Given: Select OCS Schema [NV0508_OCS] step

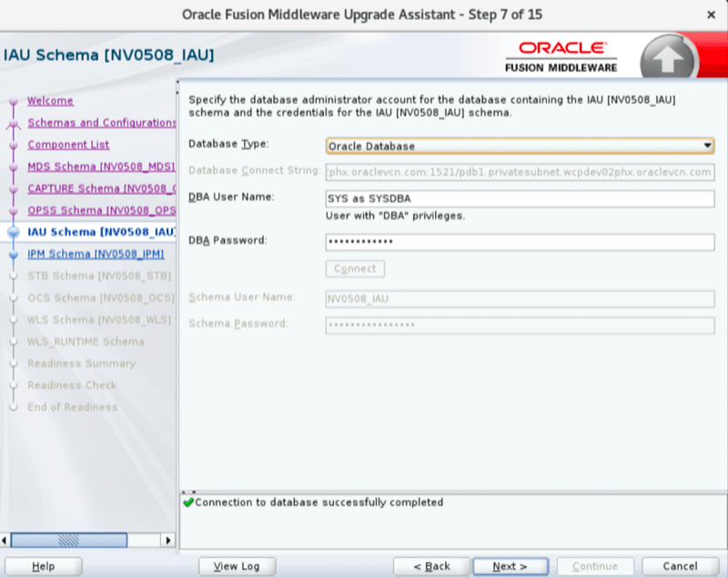Looking at the screenshot, I should click(x=101, y=298).
